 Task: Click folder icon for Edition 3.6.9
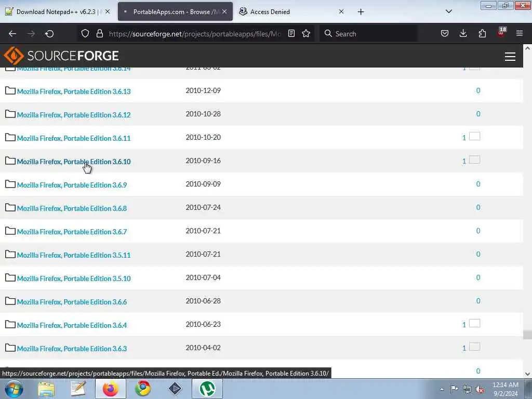click(10, 184)
